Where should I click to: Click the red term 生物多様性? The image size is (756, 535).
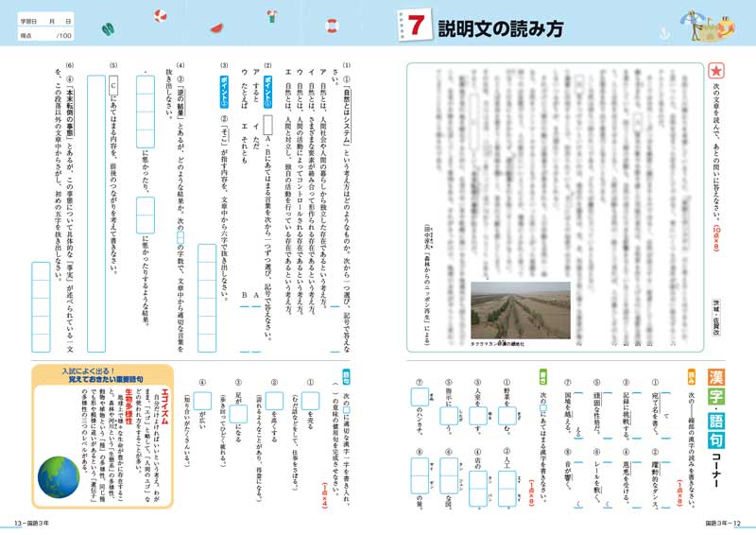click(129, 407)
